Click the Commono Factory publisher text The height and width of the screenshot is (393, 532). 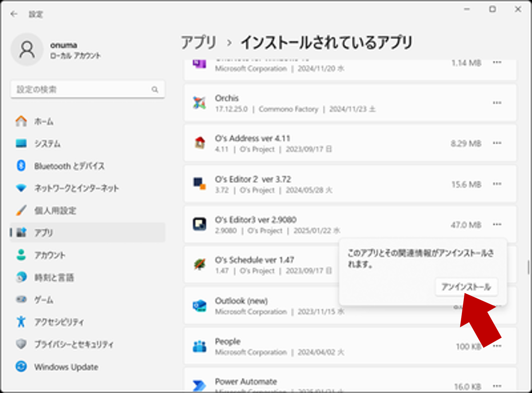pos(288,109)
